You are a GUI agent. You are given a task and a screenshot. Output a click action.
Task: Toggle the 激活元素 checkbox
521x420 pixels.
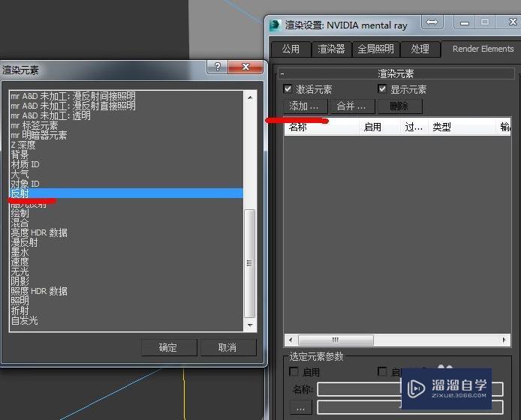pyautogui.click(x=288, y=89)
